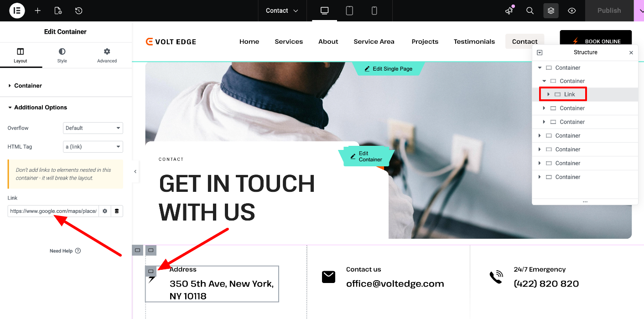Screen dimensions: 644x319
Task: Click the Link URL input field
Action: pos(53,211)
